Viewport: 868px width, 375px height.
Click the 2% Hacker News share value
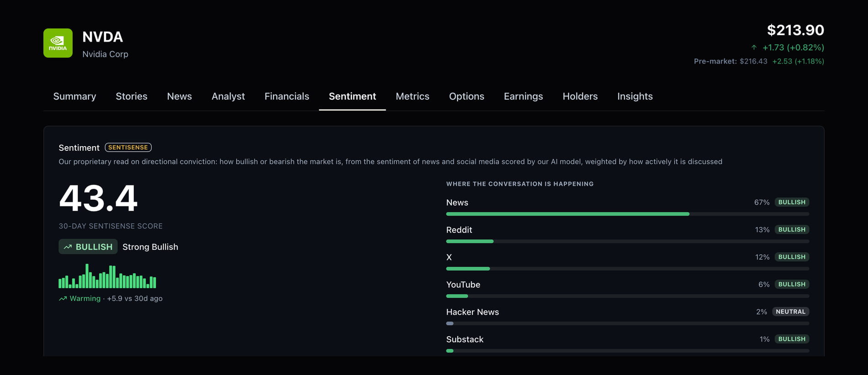[x=762, y=312]
